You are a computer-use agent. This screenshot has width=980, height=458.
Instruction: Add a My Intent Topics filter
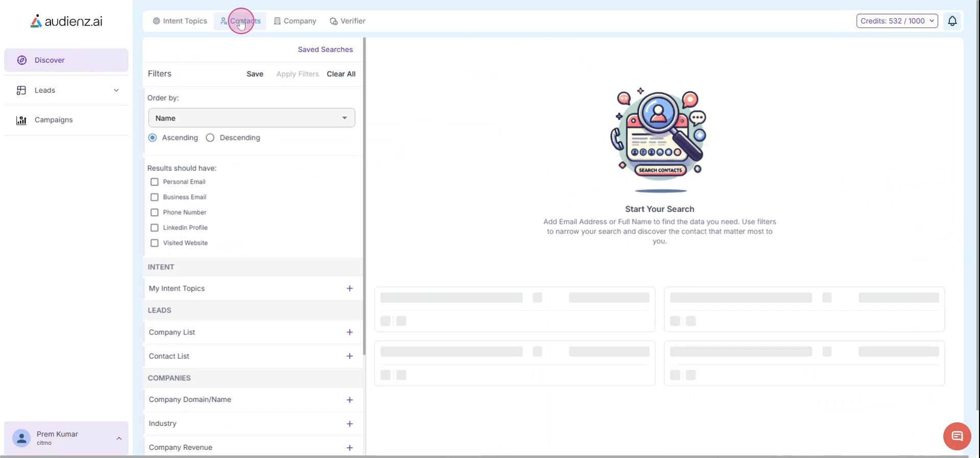pyautogui.click(x=350, y=289)
